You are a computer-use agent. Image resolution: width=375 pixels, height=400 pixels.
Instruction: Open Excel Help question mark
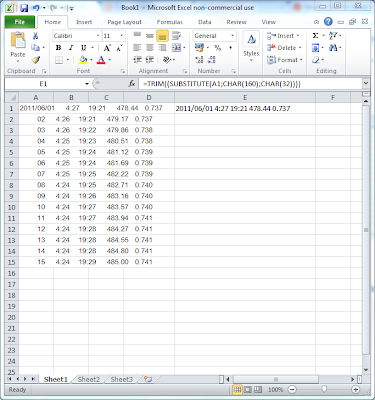click(328, 22)
